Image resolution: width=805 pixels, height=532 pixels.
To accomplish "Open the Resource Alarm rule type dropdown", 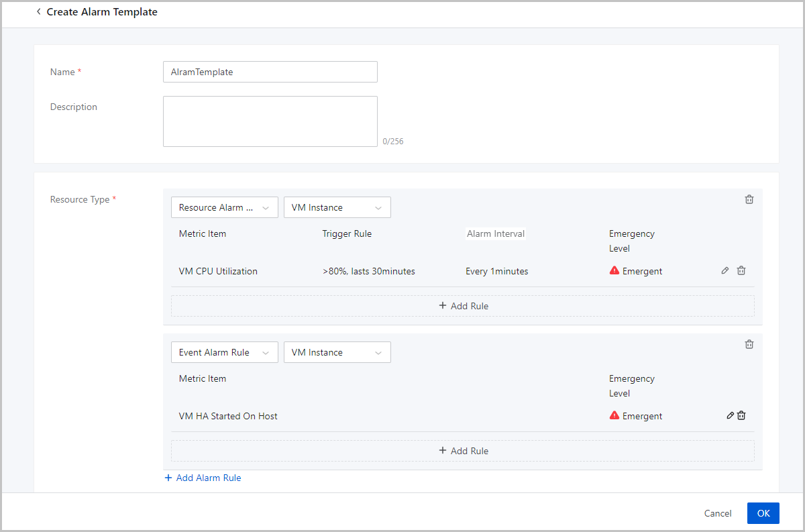I will pyautogui.click(x=225, y=207).
